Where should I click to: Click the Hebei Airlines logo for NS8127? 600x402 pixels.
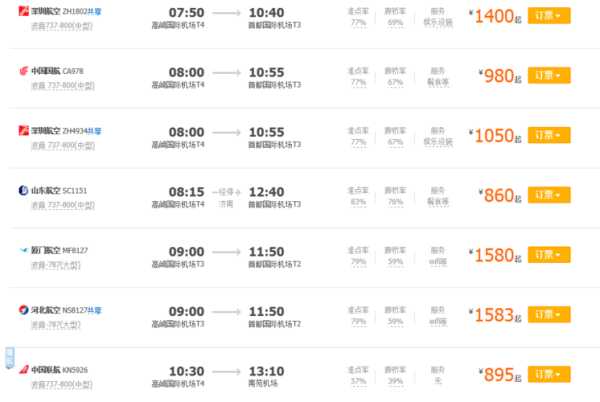[x=24, y=310]
